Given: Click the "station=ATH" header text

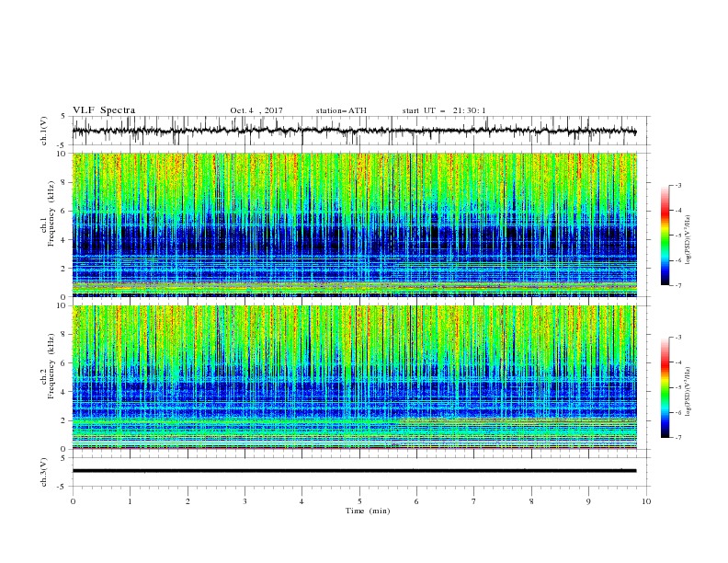Looking at the screenshot, I should [x=341, y=110].
